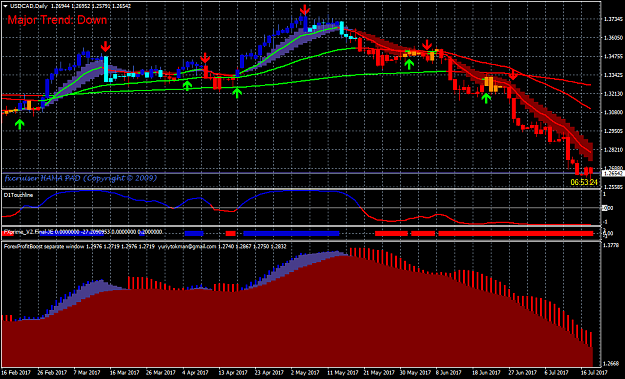
Task: Click the 'USDCAD,Daily' chart title text
Action: tap(28, 6)
